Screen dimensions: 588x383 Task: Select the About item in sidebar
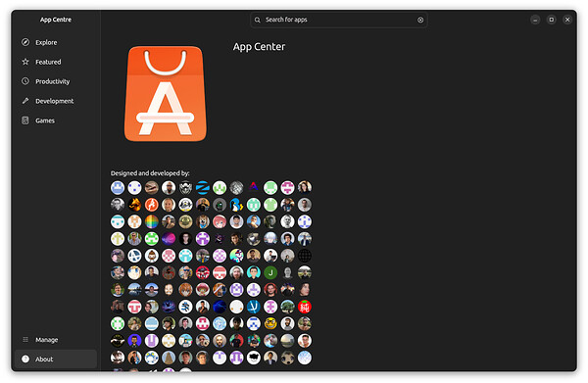click(56, 359)
